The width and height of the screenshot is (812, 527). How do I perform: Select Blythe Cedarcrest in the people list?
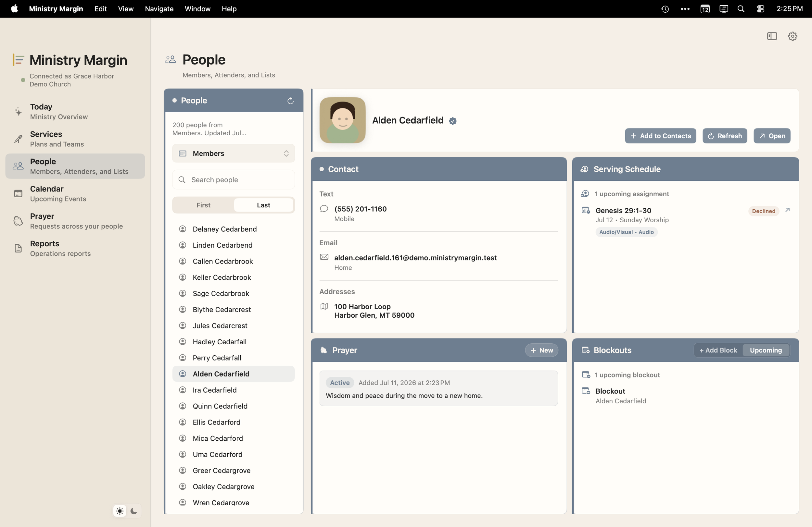point(233,309)
